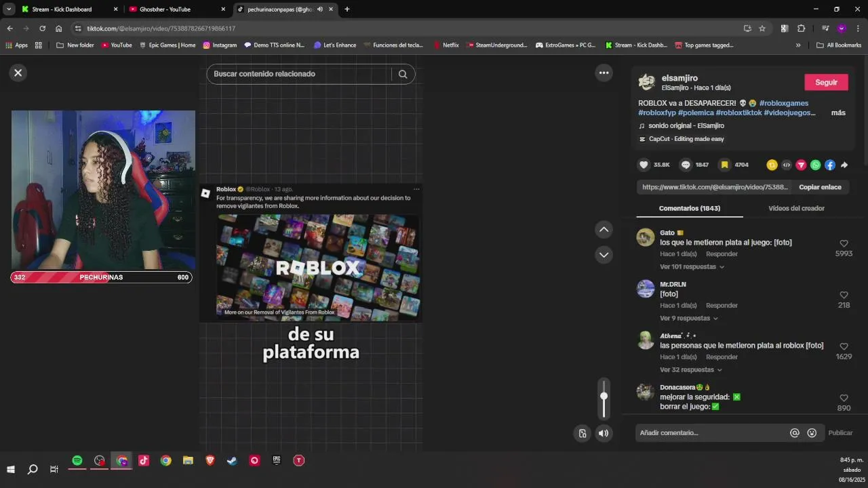Open Spotify from the taskbar
Screen dimensions: 868x488
click(x=77, y=461)
